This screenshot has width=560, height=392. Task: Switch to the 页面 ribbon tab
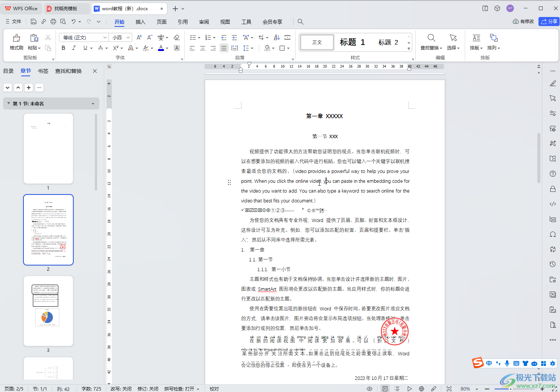[161, 22]
